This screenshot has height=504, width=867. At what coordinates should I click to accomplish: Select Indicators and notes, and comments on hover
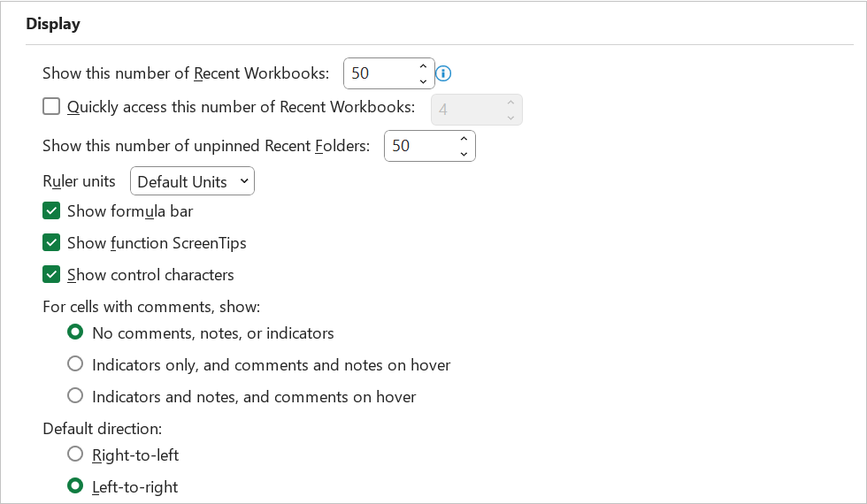75,396
